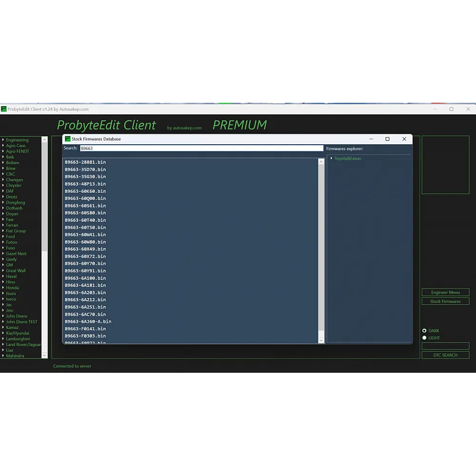
Task: Maximize the Stock Firmwares Database window
Action: click(x=387, y=139)
